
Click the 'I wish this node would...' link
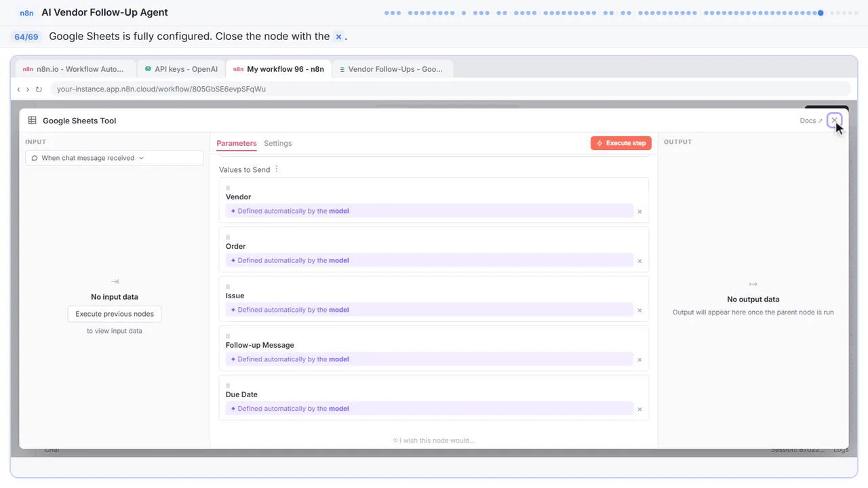click(x=434, y=441)
